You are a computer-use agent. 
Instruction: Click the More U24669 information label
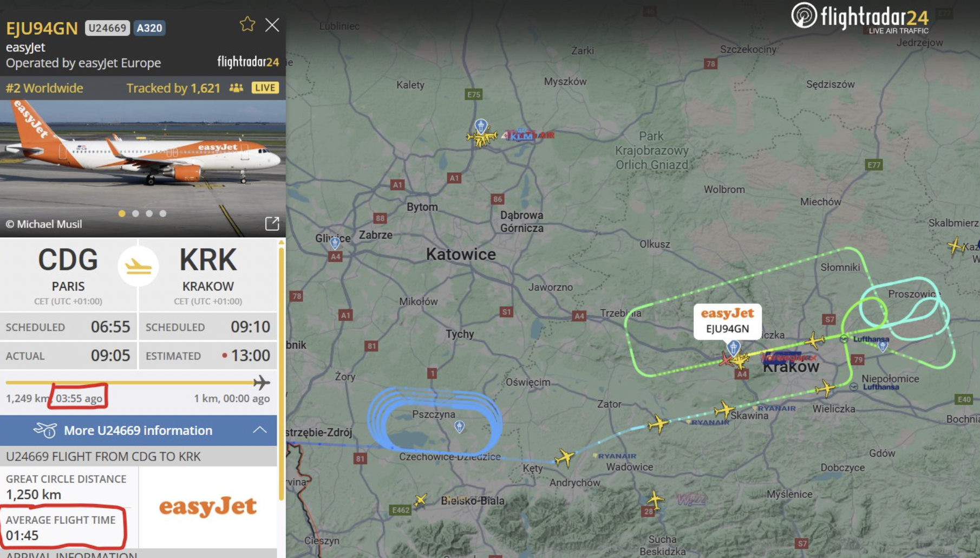(138, 431)
